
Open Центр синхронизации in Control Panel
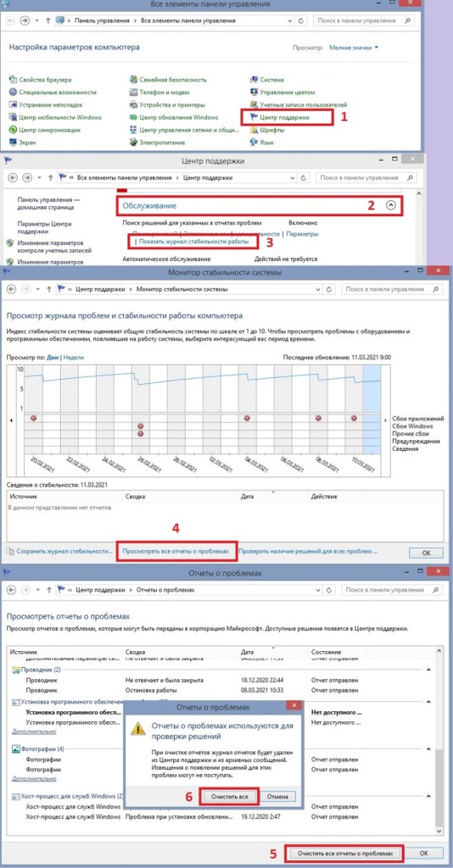tap(45, 130)
